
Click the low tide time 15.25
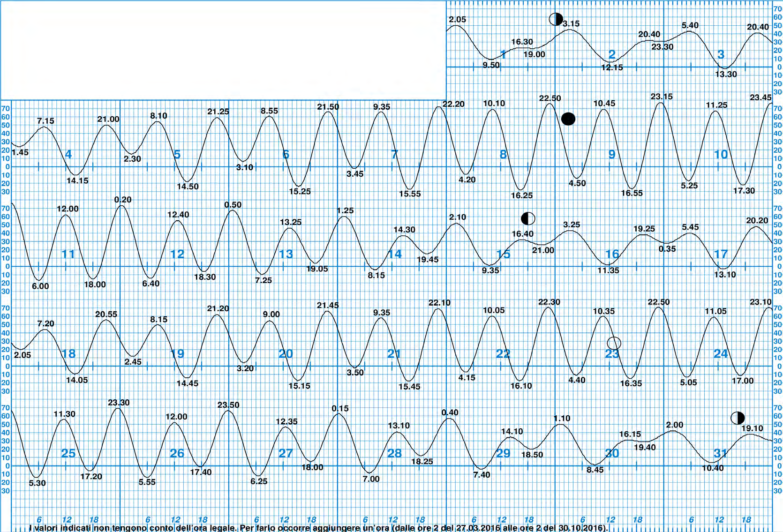(300, 191)
